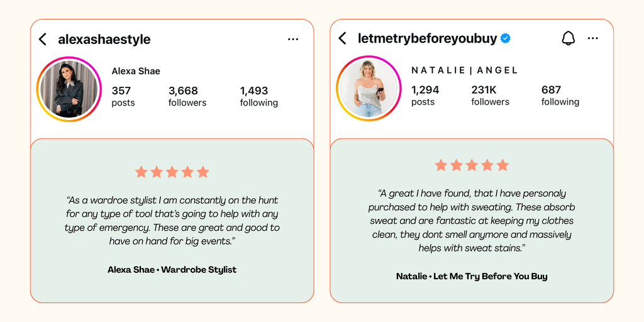Click back arrow beside letmetrybeforeyoubuy
The width and height of the screenshot is (644, 322).
click(343, 38)
